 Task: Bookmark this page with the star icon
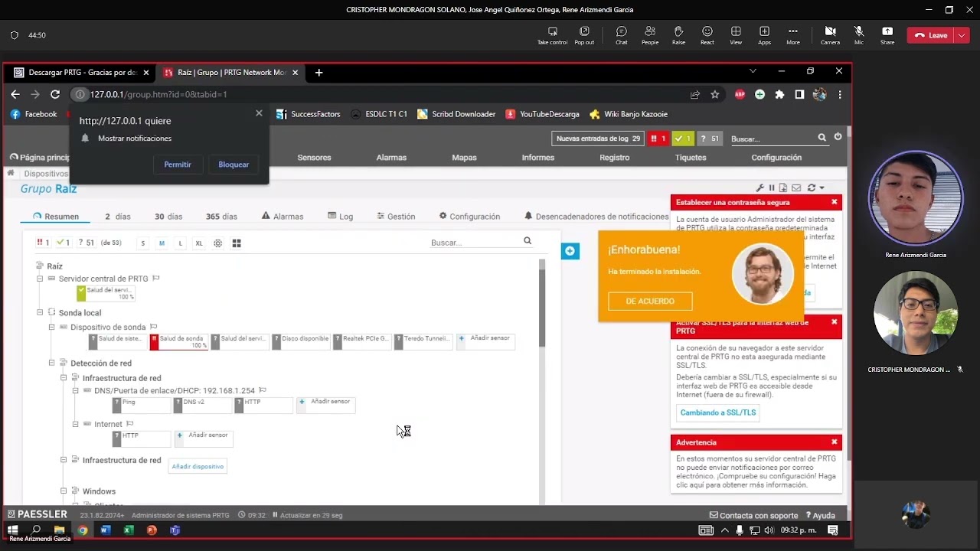pos(715,94)
